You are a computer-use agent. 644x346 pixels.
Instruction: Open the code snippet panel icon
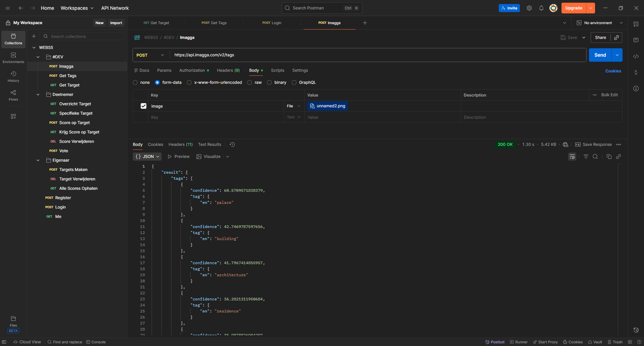pos(636,56)
